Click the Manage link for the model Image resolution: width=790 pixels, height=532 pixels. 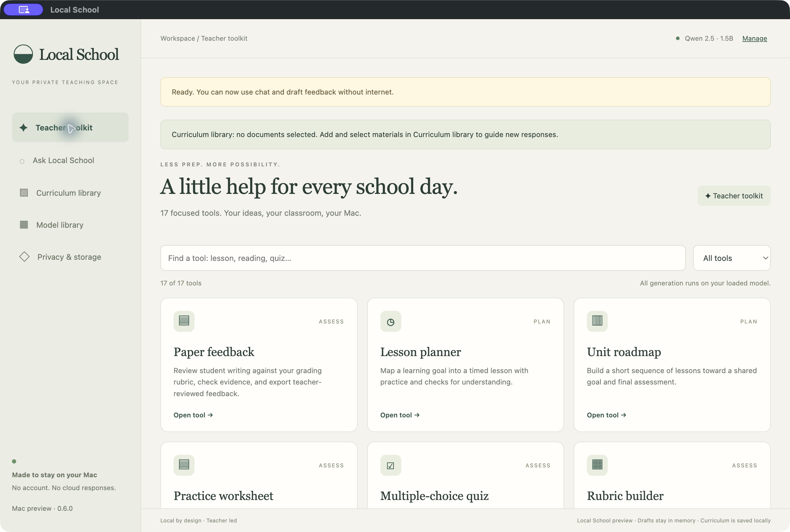[x=754, y=38]
